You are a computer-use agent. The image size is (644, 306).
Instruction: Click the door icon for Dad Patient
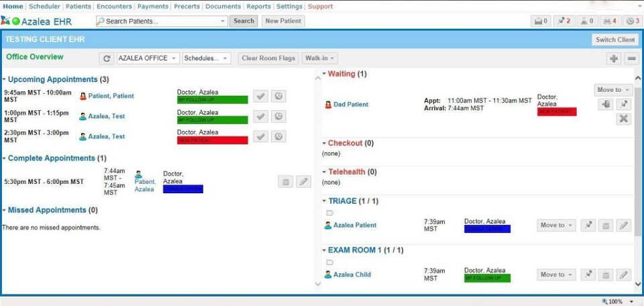pyautogui.click(x=606, y=104)
